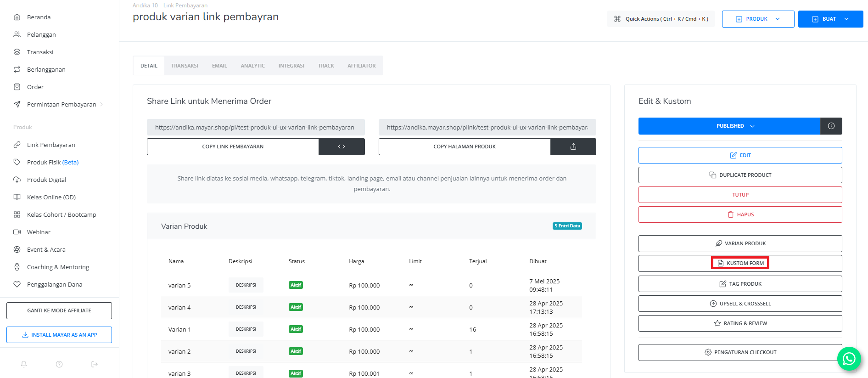Click the HAPUS button
Viewport: 868px width, 378px height.
(740, 214)
